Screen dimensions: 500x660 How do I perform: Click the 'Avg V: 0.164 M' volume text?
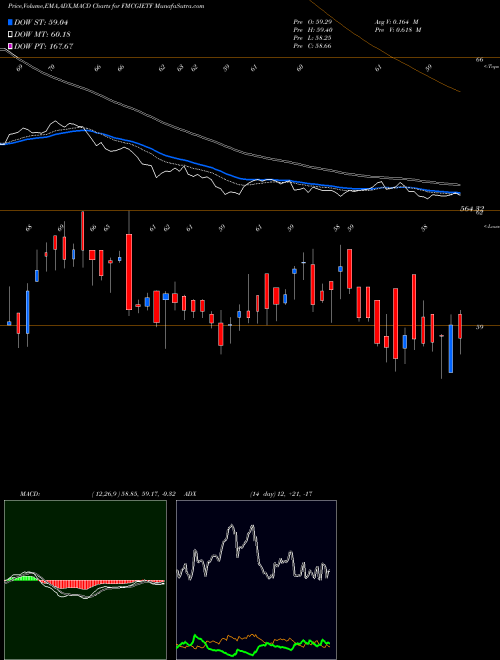396,21
